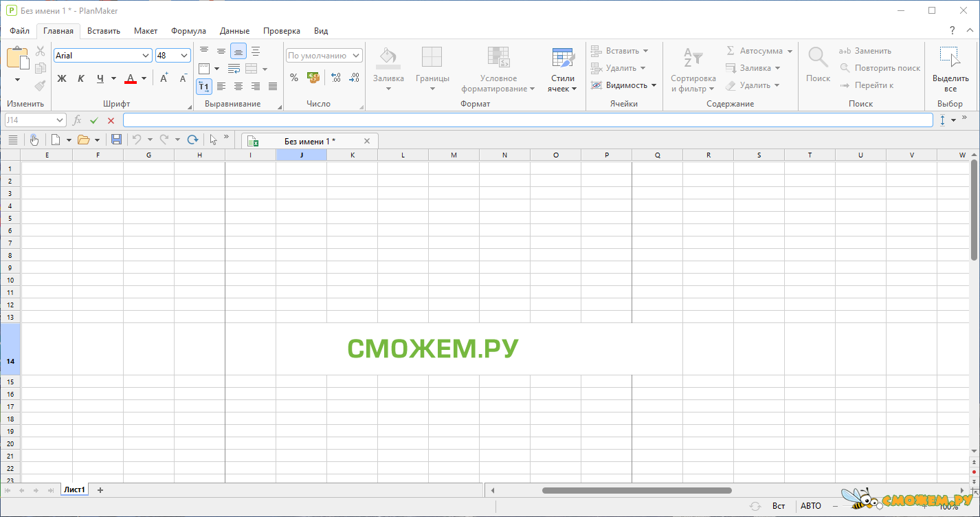This screenshot has height=517, width=980.
Task: Click the Повторить поиск button
Action: [x=880, y=68]
